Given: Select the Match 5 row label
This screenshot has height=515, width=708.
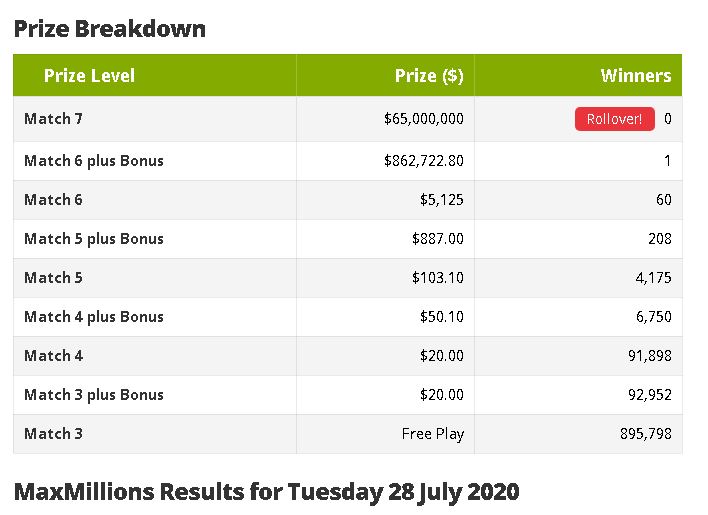Looking at the screenshot, I should 53,278.
